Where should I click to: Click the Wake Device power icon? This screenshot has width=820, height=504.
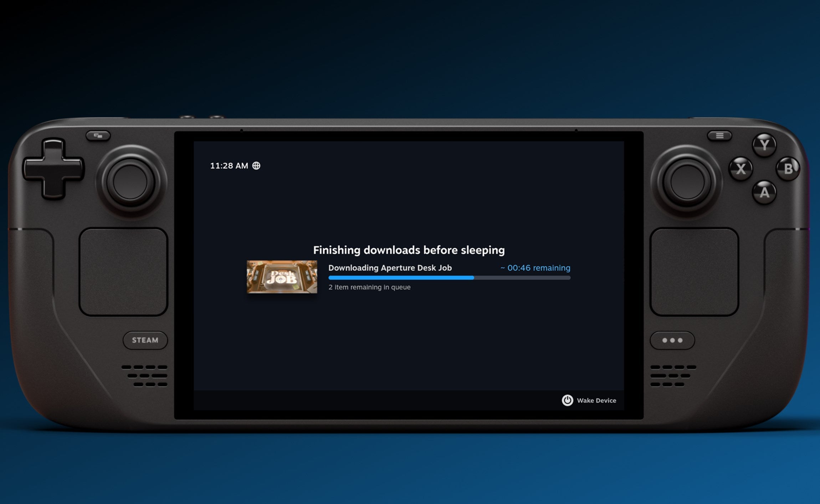click(567, 400)
